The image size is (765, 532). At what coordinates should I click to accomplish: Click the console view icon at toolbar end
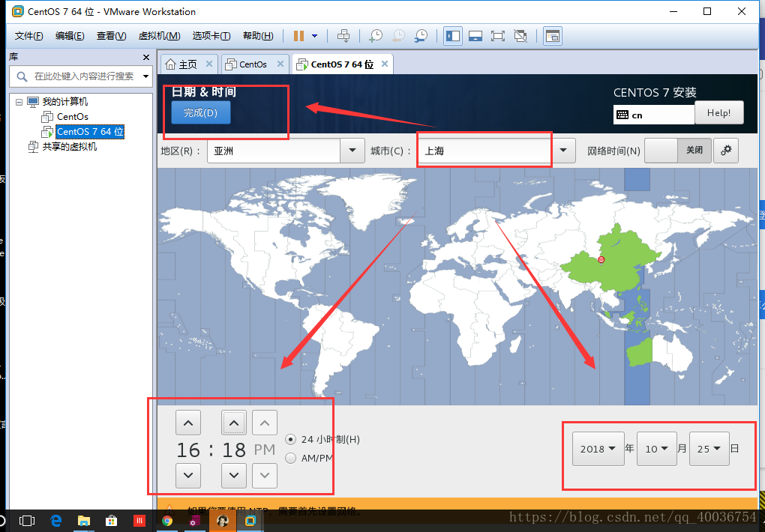click(552, 36)
